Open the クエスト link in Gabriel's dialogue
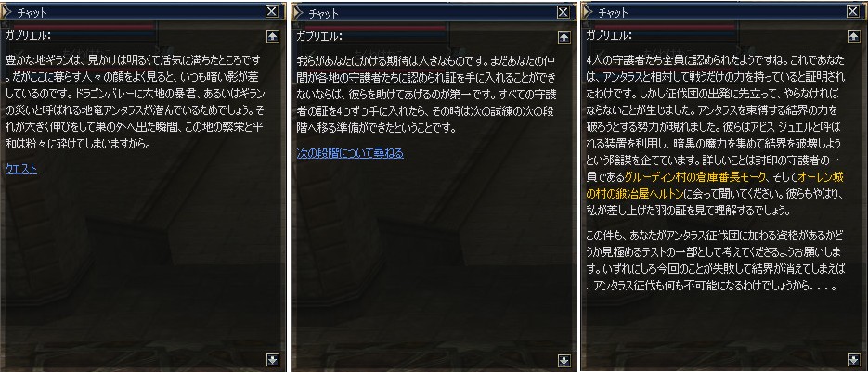868x372 pixels. [21, 170]
